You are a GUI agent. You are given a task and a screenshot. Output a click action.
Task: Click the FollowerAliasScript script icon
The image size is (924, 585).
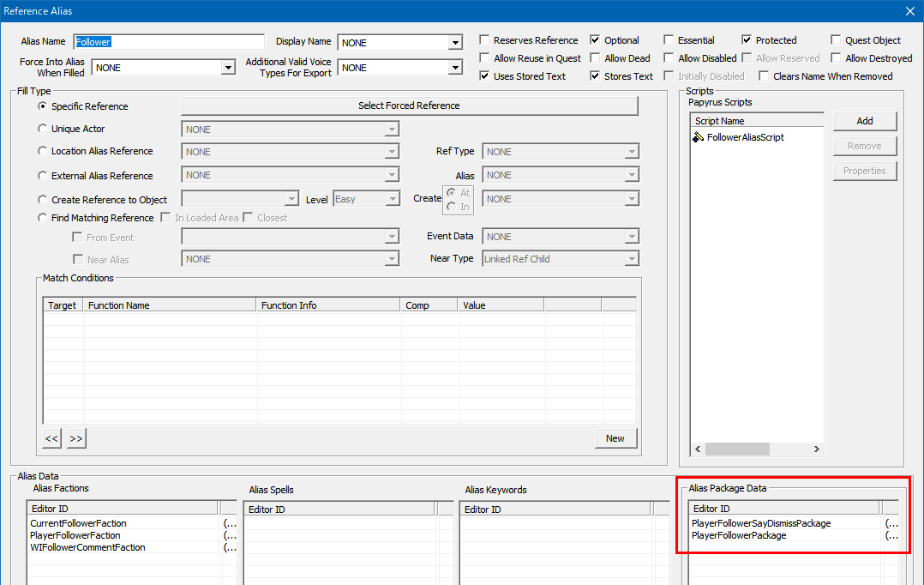pos(699,137)
